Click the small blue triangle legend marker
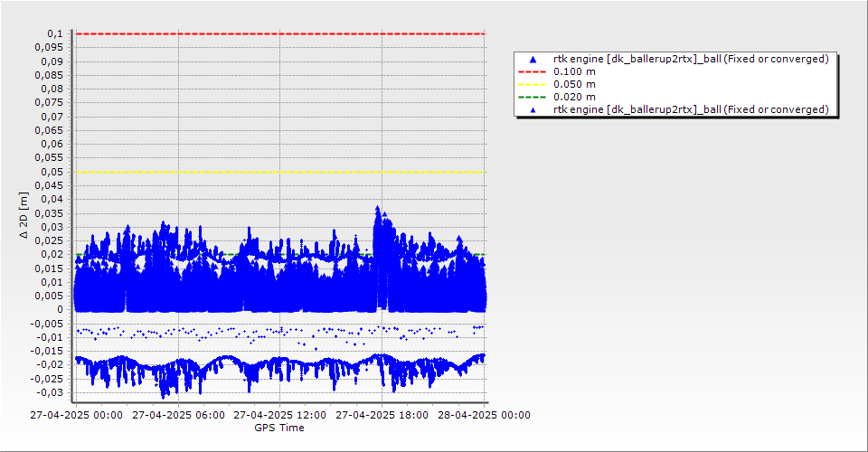Image resolution: width=868 pixels, height=452 pixels. [x=533, y=110]
